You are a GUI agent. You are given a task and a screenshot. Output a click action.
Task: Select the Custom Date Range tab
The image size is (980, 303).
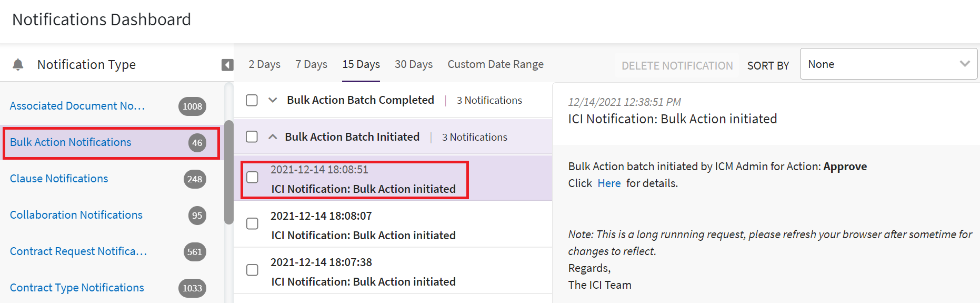tap(495, 64)
